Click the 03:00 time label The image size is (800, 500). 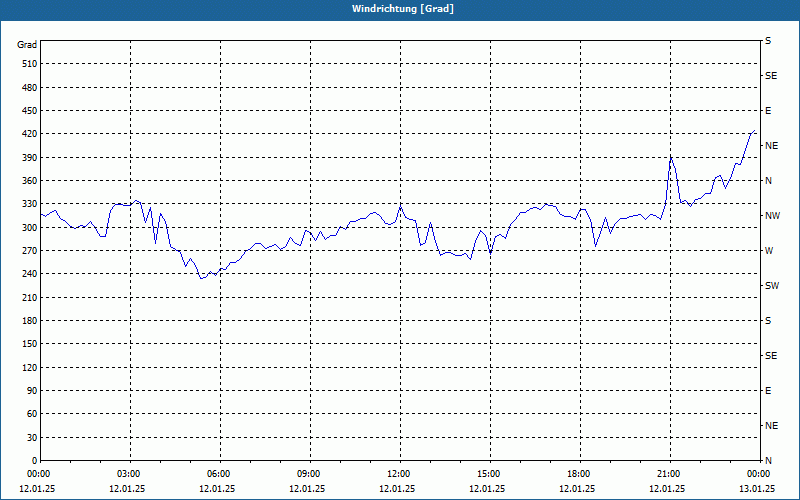coord(131,474)
